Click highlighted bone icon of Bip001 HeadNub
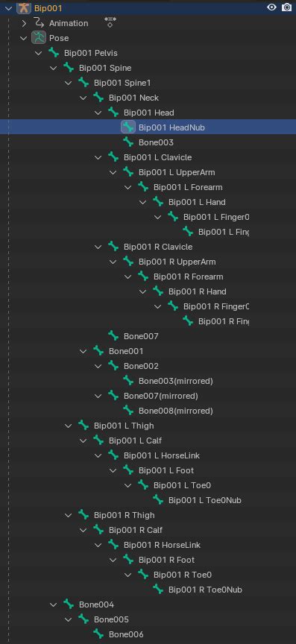Viewport: 296px width, 644px height. [128, 127]
